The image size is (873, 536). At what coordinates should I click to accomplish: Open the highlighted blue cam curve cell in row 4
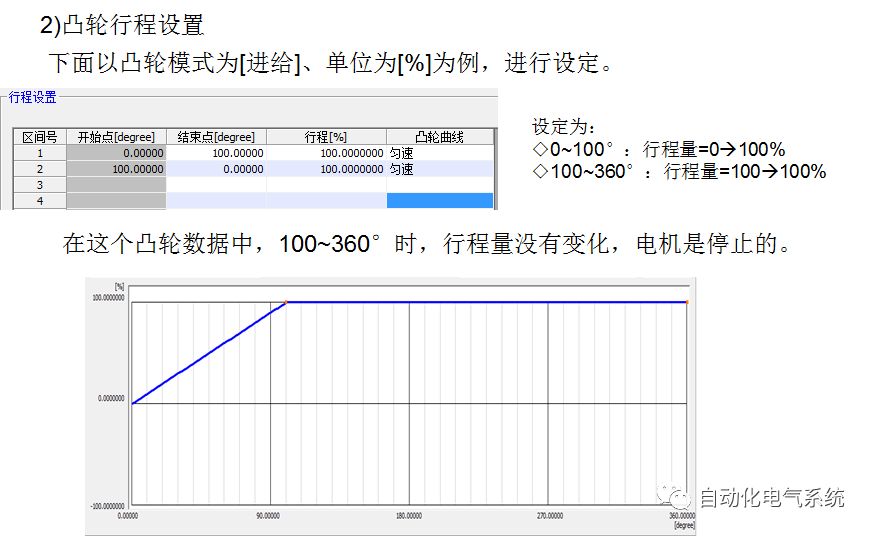439,201
